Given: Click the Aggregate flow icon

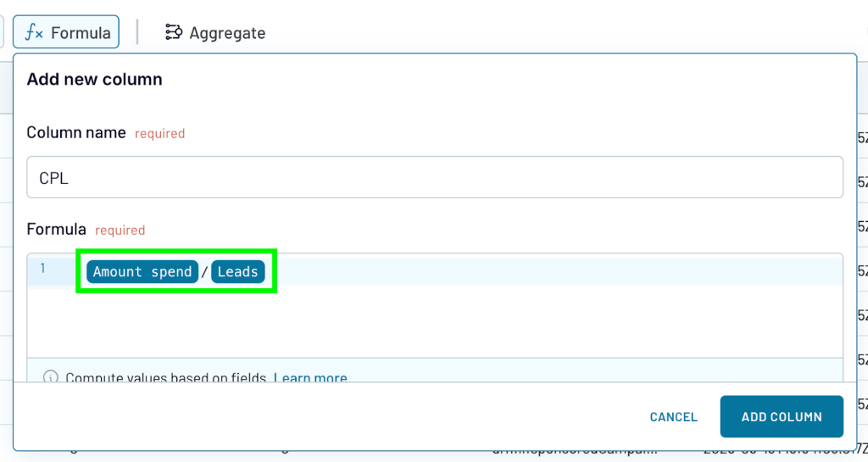Looking at the screenshot, I should [x=173, y=32].
